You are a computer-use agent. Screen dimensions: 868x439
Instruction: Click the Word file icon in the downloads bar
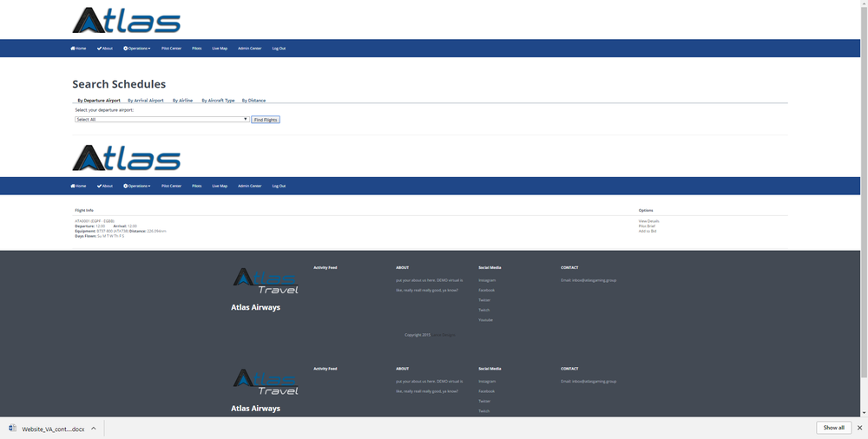tap(13, 429)
